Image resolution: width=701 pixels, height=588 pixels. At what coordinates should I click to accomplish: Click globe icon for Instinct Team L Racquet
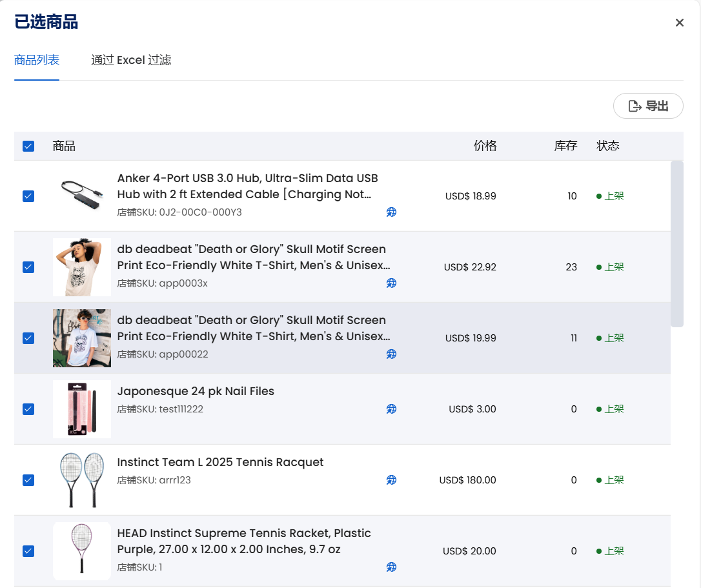click(x=391, y=480)
